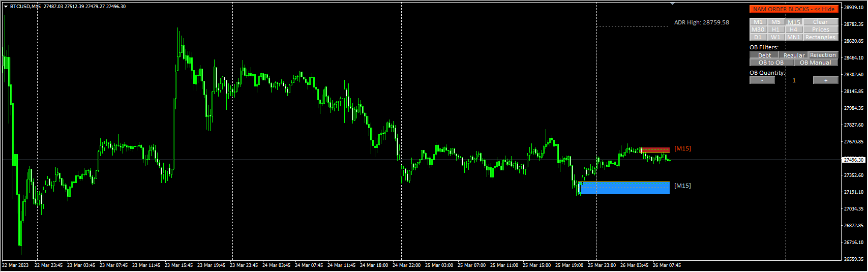868x272 pixels.
Task: Toggle the W1 timeframe button
Action: [776, 37]
